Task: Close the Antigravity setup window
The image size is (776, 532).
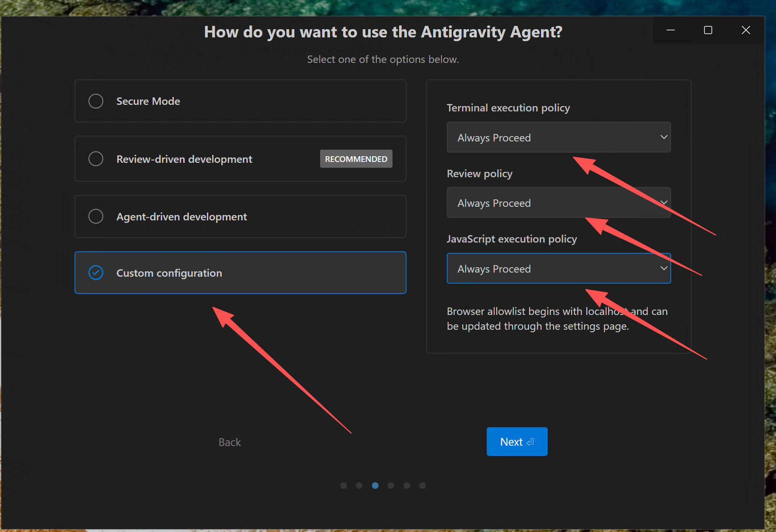Action: (x=746, y=30)
